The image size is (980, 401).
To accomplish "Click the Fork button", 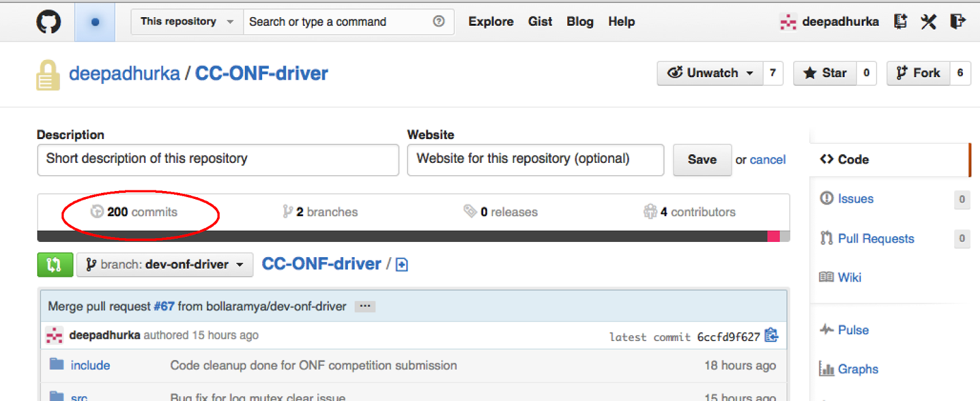I will (x=918, y=73).
